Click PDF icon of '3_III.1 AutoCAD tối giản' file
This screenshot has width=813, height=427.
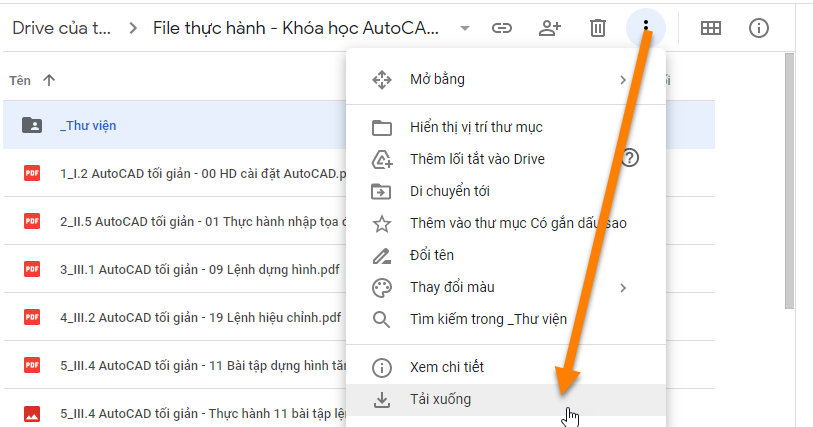click(x=32, y=269)
